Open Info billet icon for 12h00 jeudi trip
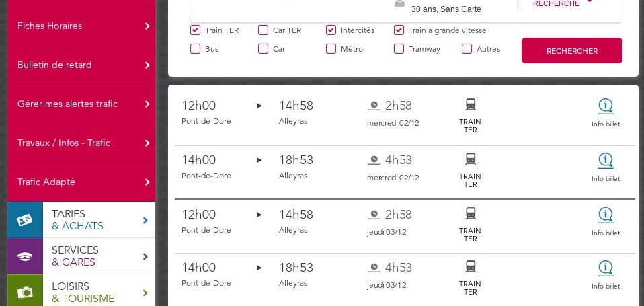This screenshot has height=306, width=644. pyautogui.click(x=606, y=215)
